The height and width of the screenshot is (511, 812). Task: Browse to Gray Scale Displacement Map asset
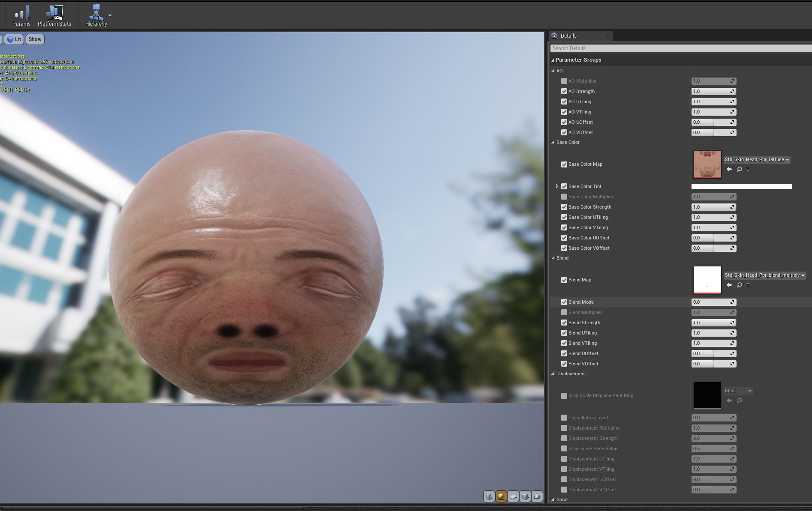coord(739,400)
